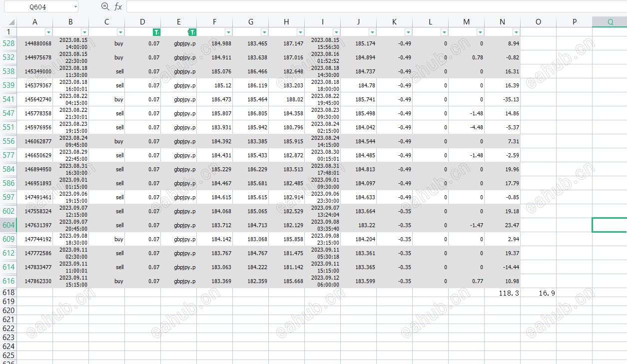Open filter dropdown in column G
This screenshot has width=627, height=364.
click(264, 32)
